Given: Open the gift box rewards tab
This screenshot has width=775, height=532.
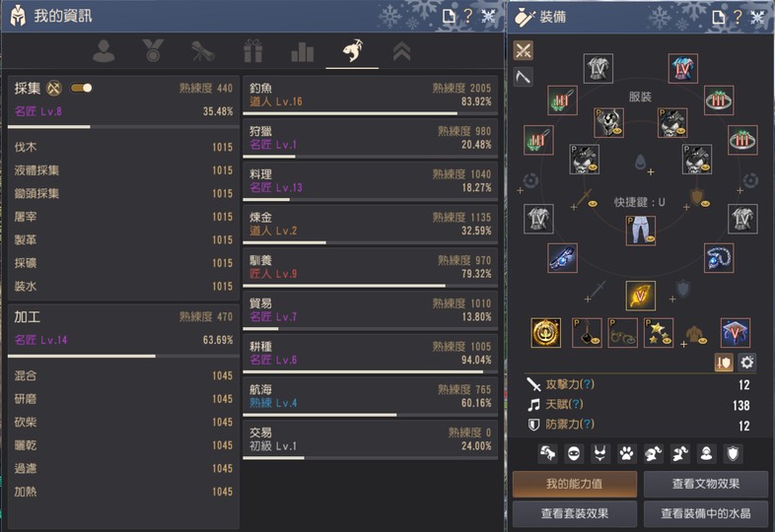Looking at the screenshot, I should (252, 51).
